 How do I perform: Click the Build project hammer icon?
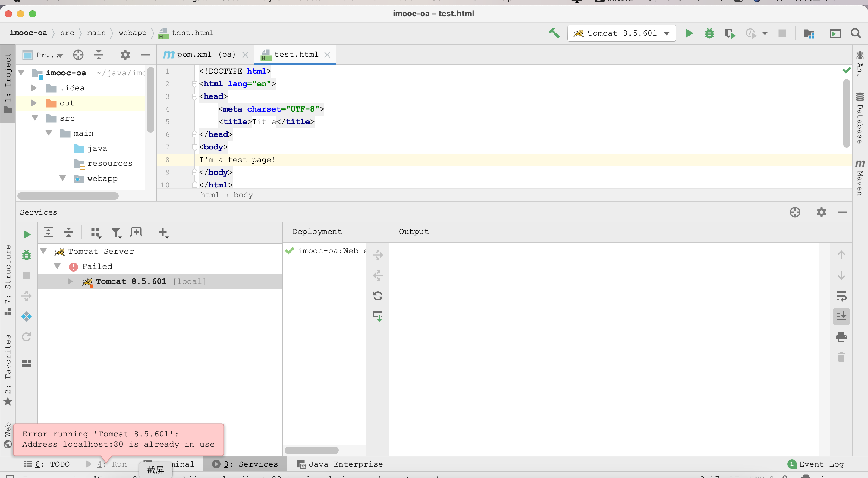pos(554,33)
